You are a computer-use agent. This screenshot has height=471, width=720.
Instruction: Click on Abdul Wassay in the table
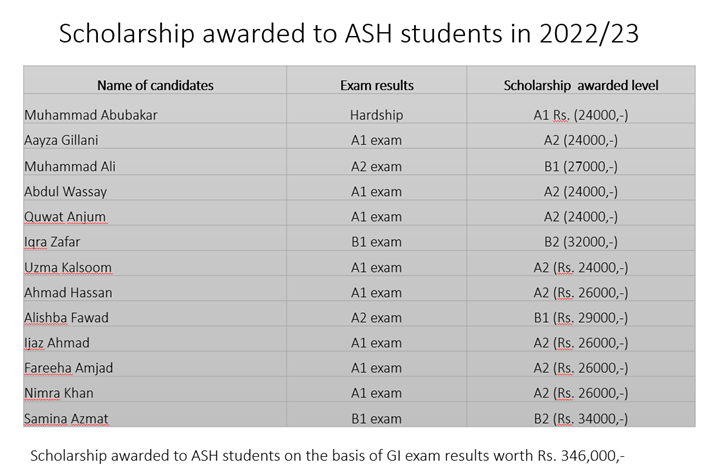tap(66, 191)
